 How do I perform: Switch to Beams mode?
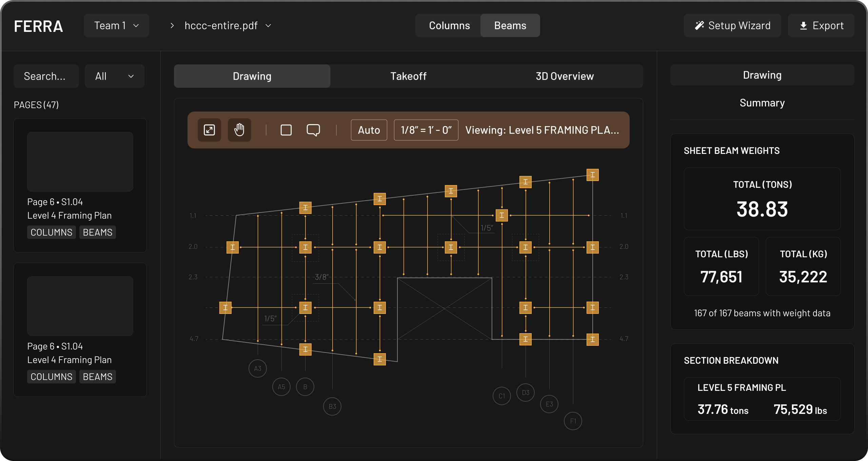coord(510,25)
